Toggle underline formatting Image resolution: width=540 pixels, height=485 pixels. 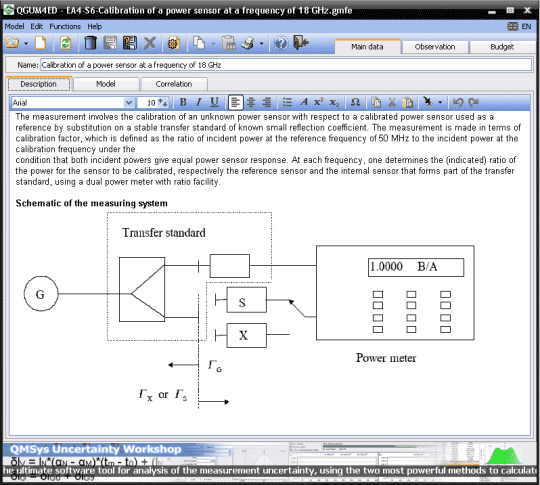tap(215, 102)
